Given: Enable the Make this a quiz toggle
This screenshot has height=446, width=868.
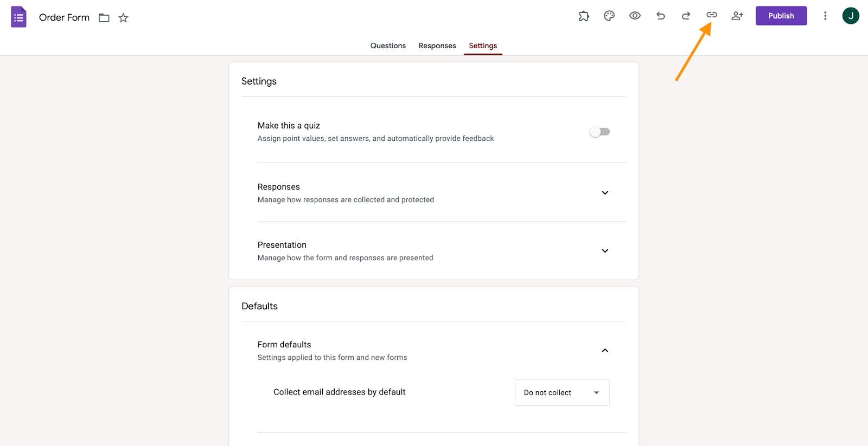Looking at the screenshot, I should 600,132.
